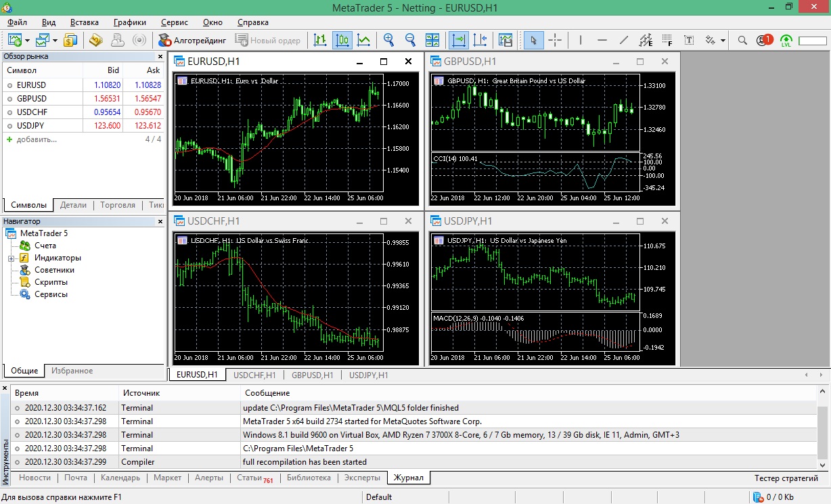Image resolution: width=831 pixels, height=504 pixels.
Task: Open MQL5 community account with notification badge
Action: pyautogui.click(x=764, y=40)
